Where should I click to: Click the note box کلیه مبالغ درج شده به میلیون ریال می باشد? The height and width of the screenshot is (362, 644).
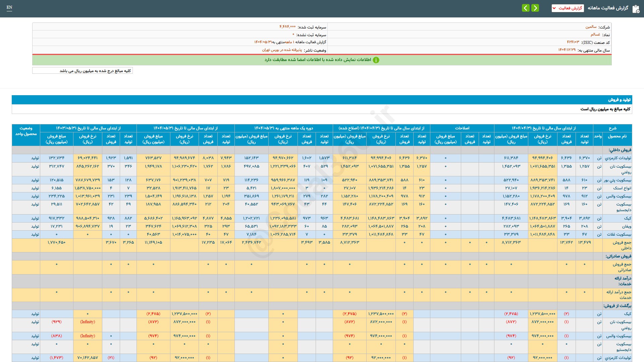click(83, 71)
